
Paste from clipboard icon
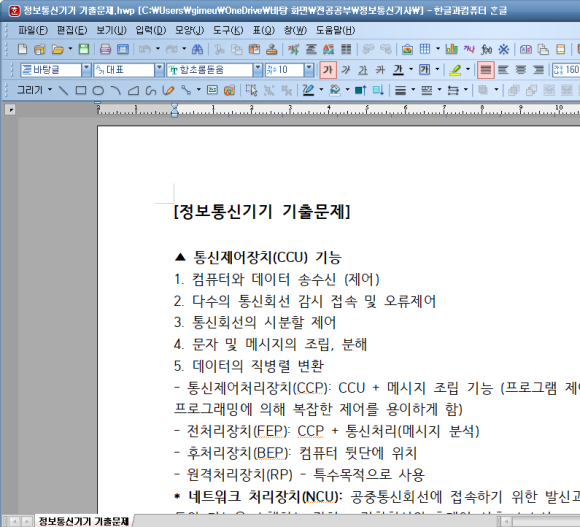click(254, 49)
